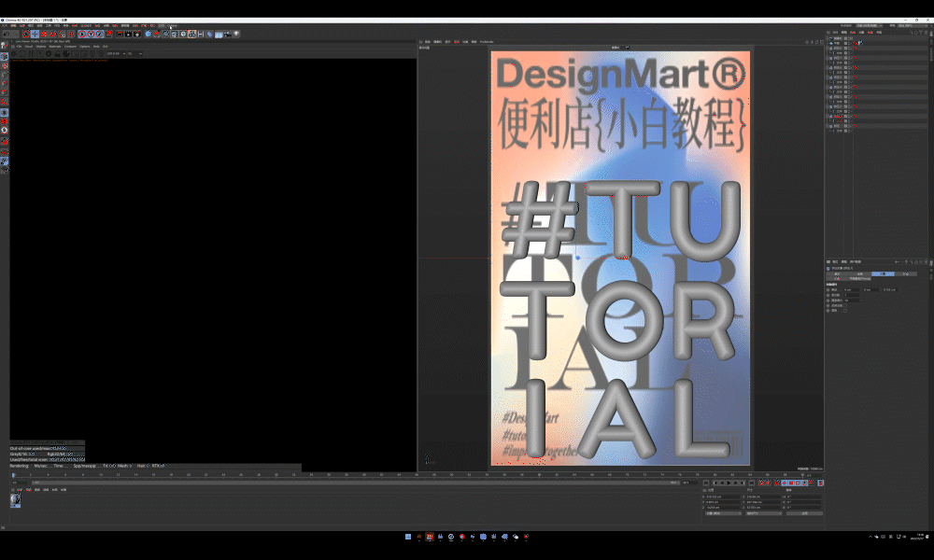Pick the Rotate tool in top toolbar
934x560 pixels.
52,35
